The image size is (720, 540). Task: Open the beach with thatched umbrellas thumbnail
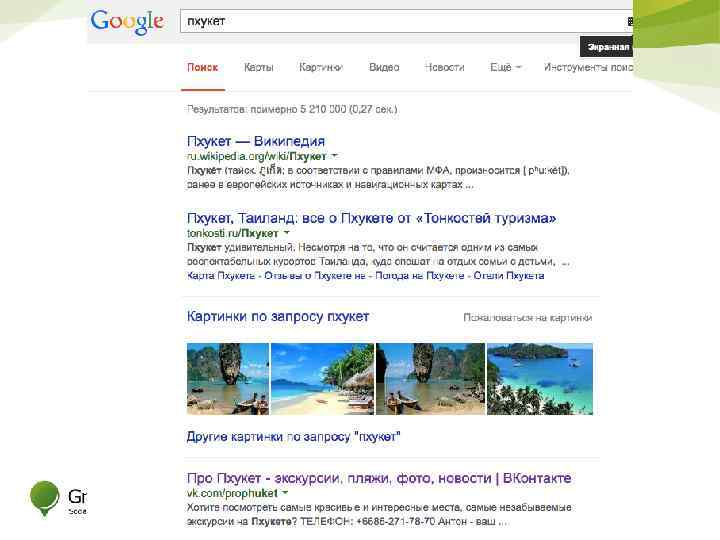coord(322,379)
